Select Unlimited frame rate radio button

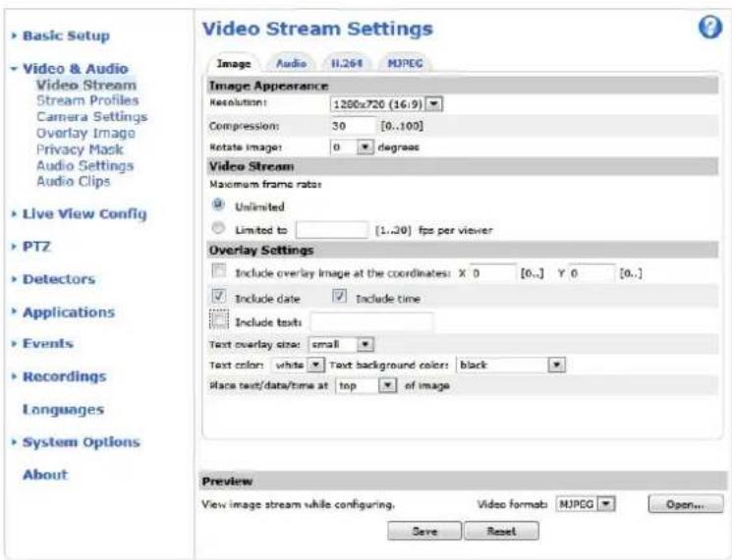pos(218,205)
